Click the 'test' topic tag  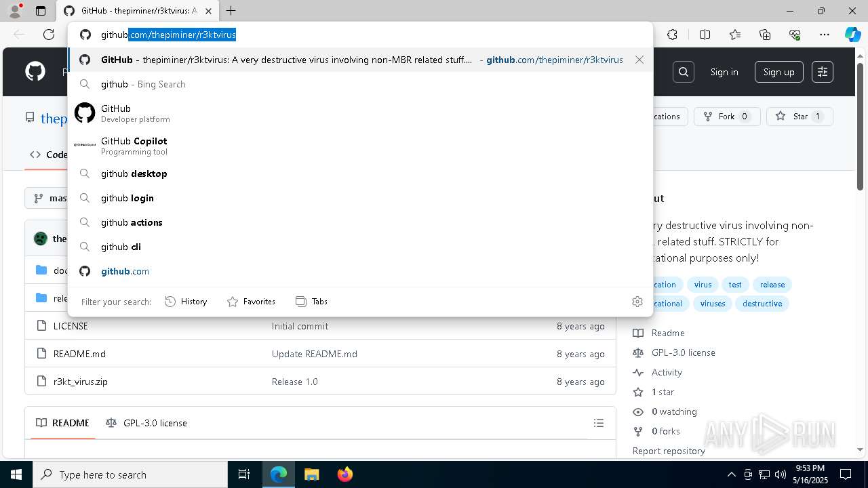[735, 285]
